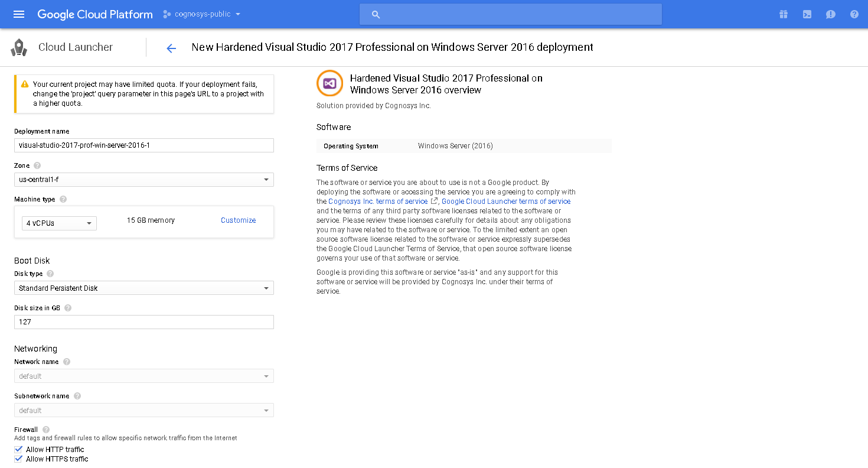Click the '15 GB memory' text

(x=151, y=220)
